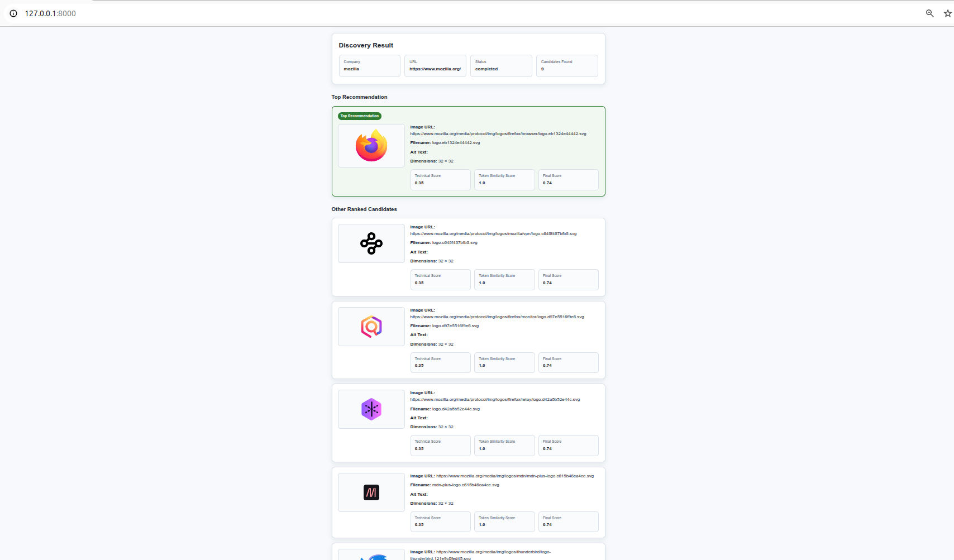Click Token Similarity Score in Relay logo card
Image resolution: width=954 pixels, height=560 pixels.
click(504, 446)
